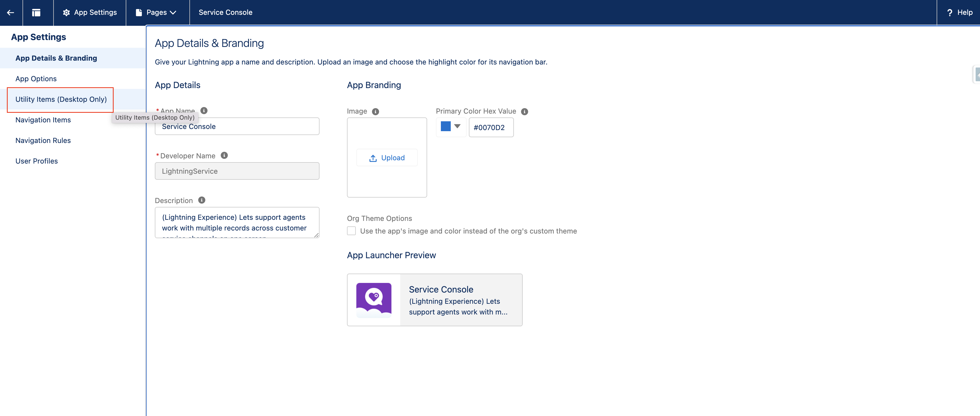This screenshot has height=416, width=980.
Task: Click the blue primary color swatch
Action: [x=446, y=126]
